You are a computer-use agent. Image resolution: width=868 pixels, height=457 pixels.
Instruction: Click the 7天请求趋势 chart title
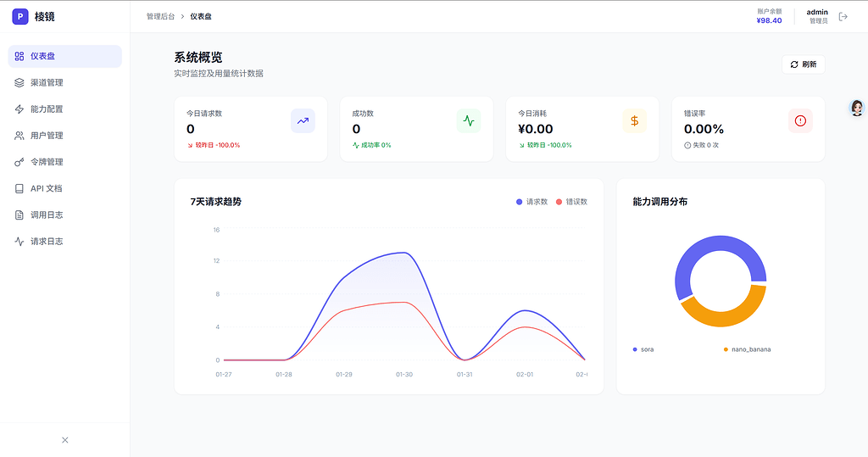click(216, 202)
